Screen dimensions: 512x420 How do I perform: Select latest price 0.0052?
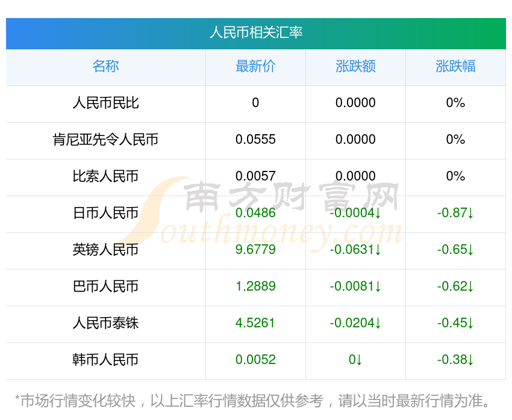[255, 360]
